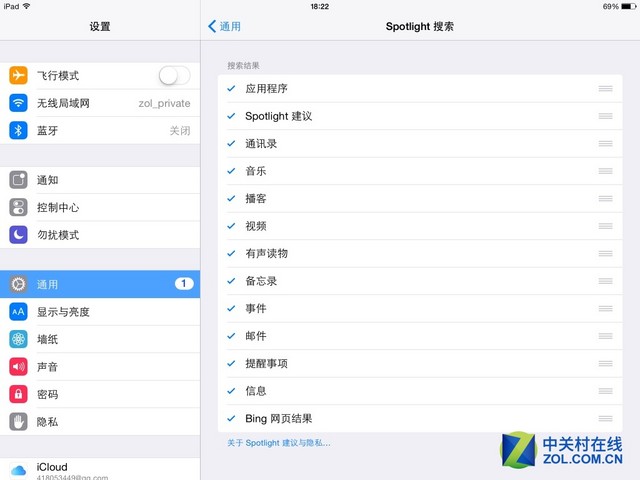Open 墙纸 wallpaper settings
The image size is (640, 480).
pyautogui.click(x=100, y=339)
